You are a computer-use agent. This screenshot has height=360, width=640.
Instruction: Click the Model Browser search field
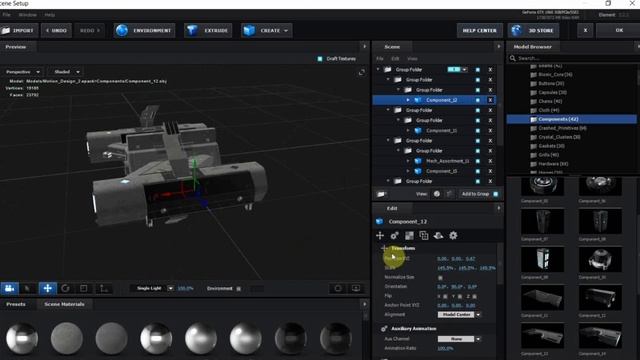coord(573,58)
